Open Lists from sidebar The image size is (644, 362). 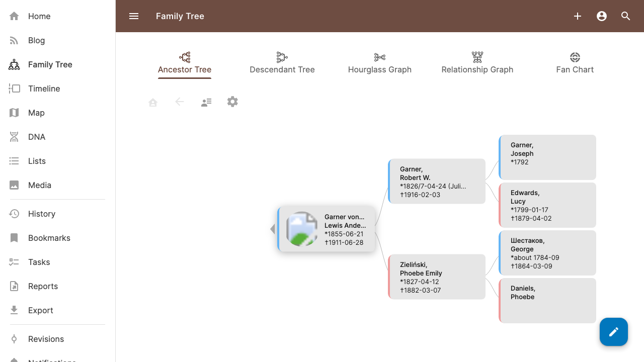pos(57,161)
